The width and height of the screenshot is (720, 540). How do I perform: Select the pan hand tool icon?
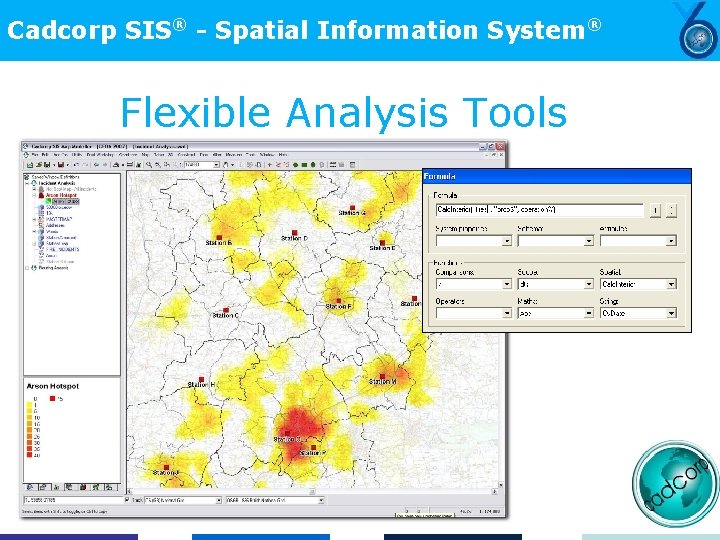[x=225, y=165]
